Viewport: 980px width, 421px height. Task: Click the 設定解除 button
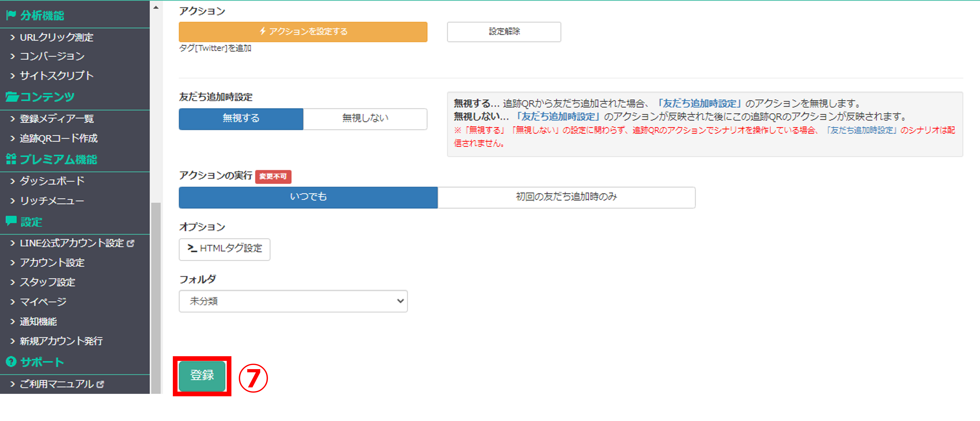pos(504,32)
